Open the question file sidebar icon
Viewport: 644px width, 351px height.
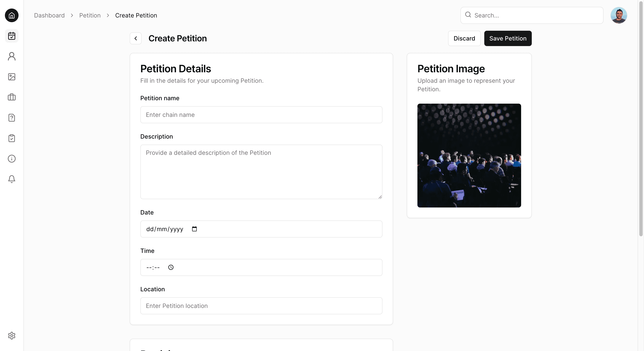pos(12,118)
